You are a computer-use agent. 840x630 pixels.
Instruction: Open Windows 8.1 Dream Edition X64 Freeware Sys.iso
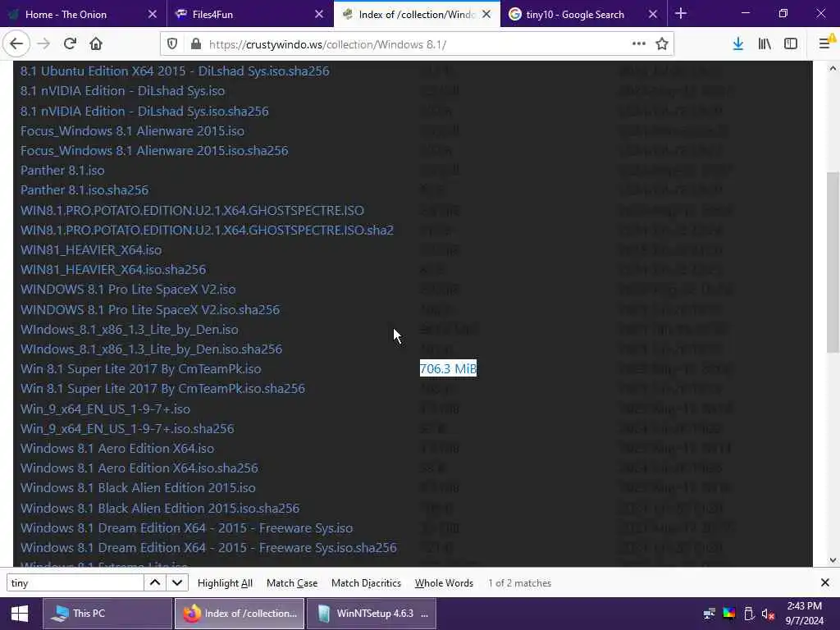[x=187, y=528]
